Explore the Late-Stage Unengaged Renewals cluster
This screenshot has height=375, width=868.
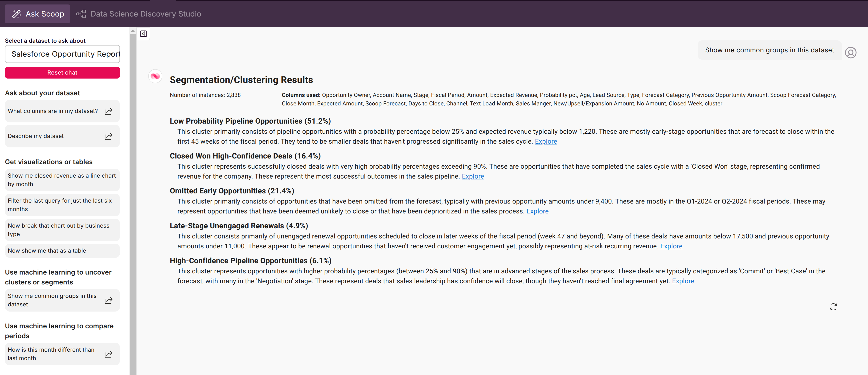671,246
